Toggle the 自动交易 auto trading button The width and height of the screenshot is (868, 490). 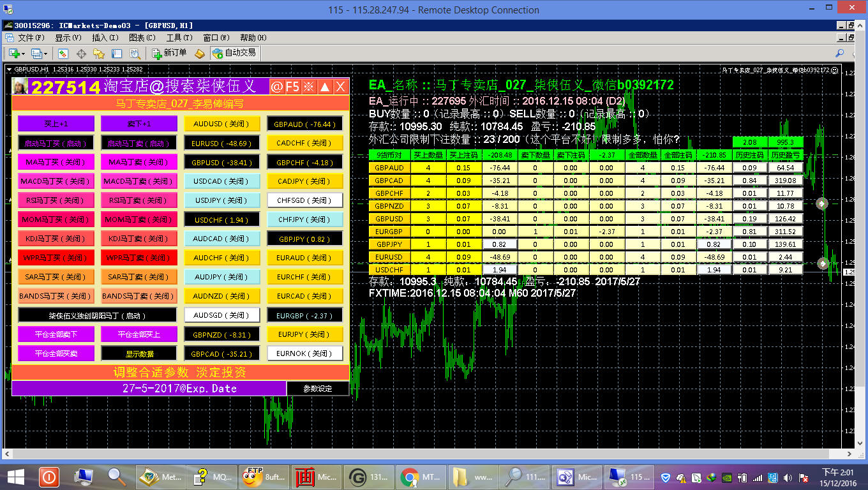[234, 54]
